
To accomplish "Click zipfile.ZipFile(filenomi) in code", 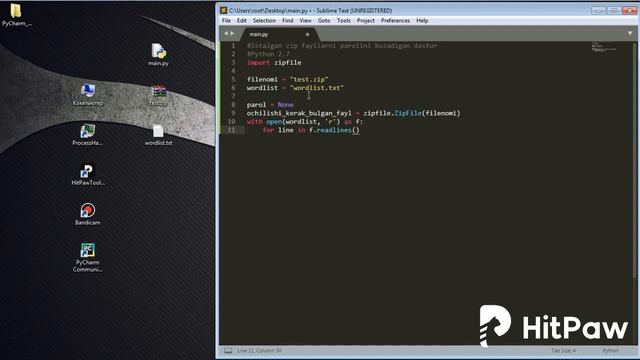I will pyautogui.click(x=412, y=113).
